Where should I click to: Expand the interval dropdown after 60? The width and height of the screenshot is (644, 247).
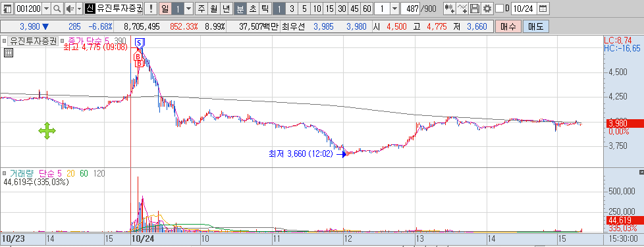click(394, 8)
